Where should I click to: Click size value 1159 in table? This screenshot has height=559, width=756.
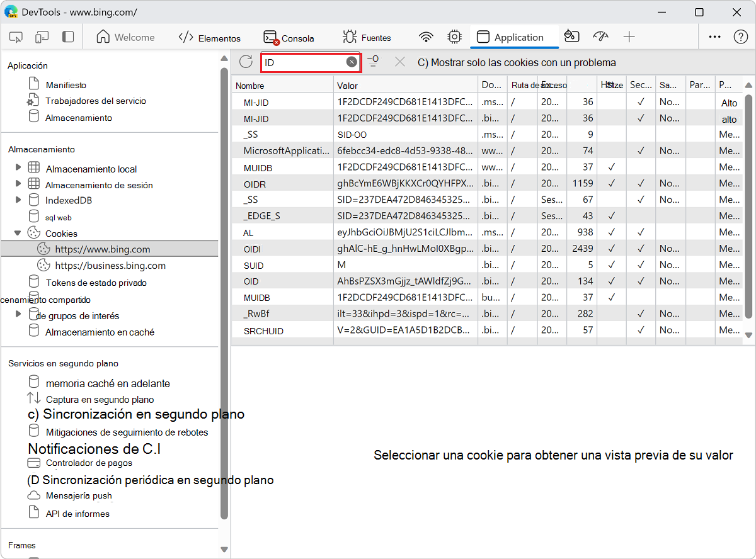[x=583, y=183]
